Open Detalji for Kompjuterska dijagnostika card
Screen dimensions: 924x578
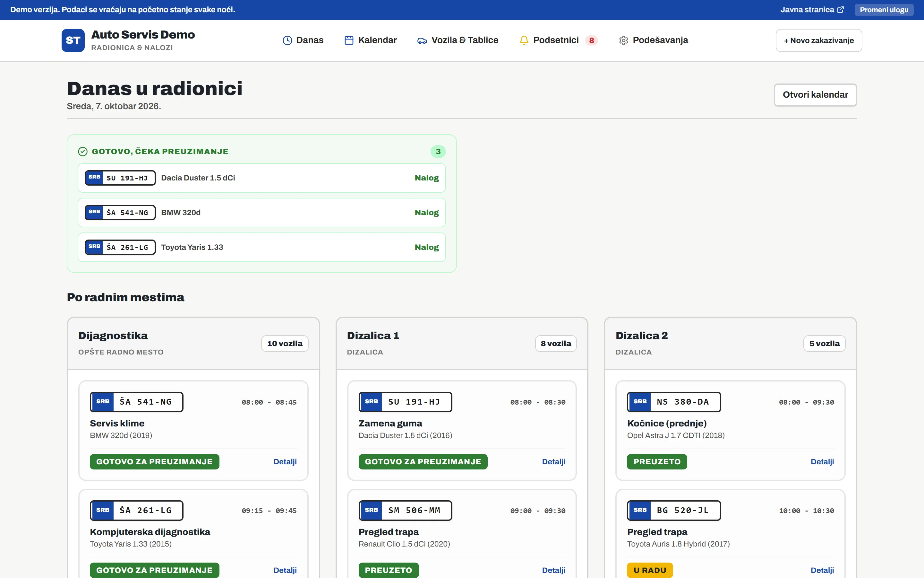285,570
